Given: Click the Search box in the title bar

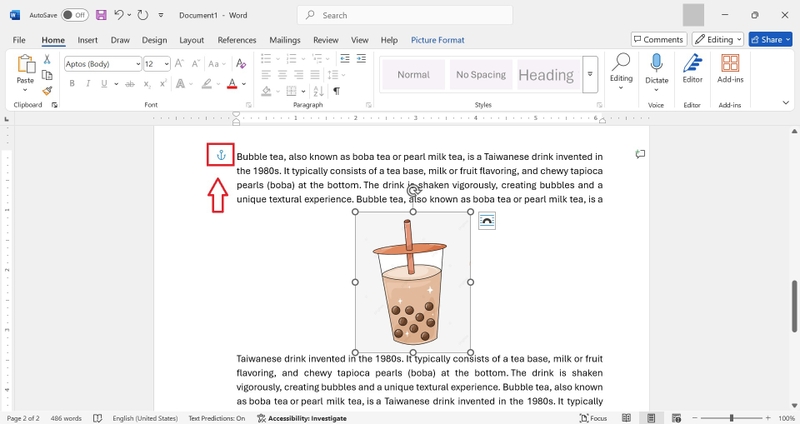Looking at the screenshot, I should [405, 15].
